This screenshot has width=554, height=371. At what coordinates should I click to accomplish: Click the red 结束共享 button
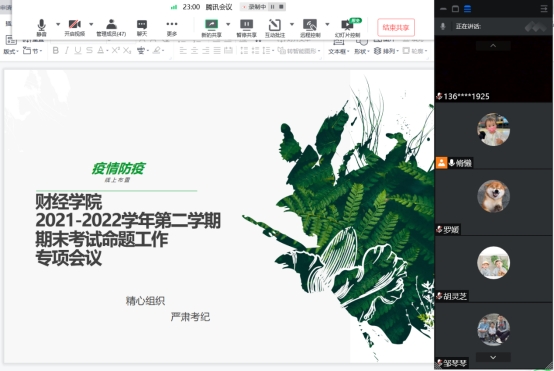coord(396,27)
